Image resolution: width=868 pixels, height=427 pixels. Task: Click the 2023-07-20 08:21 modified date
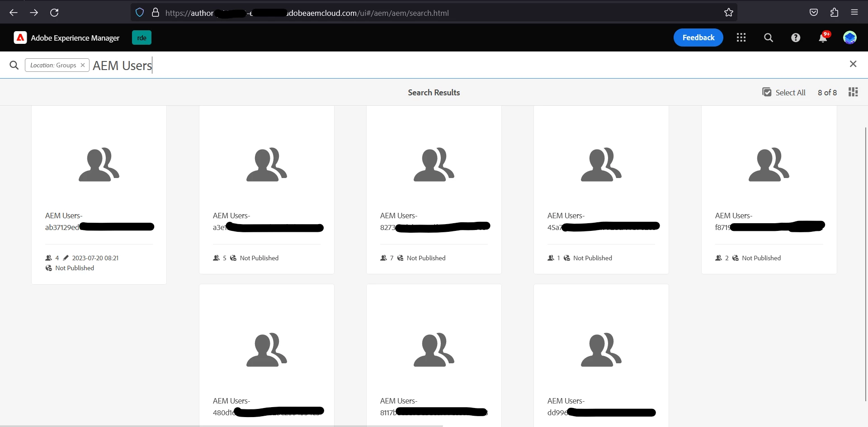point(95,258)
